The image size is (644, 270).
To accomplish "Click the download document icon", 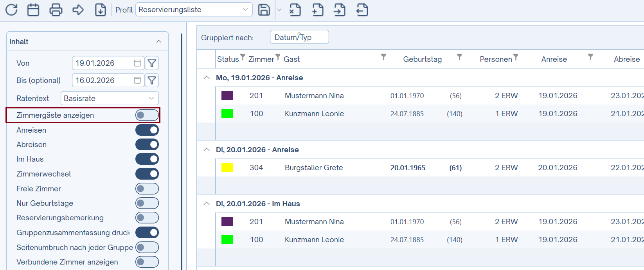I will click(x=101, y=10).
